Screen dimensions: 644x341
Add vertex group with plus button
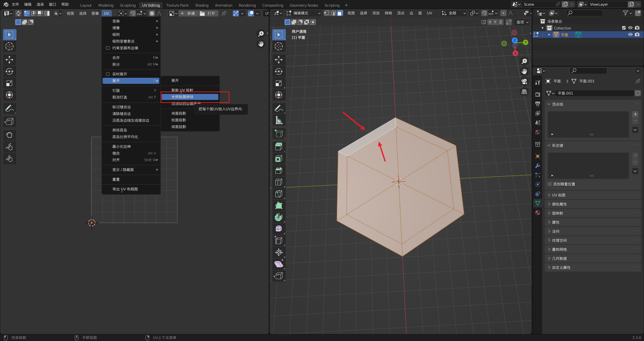tap(635, 114)
